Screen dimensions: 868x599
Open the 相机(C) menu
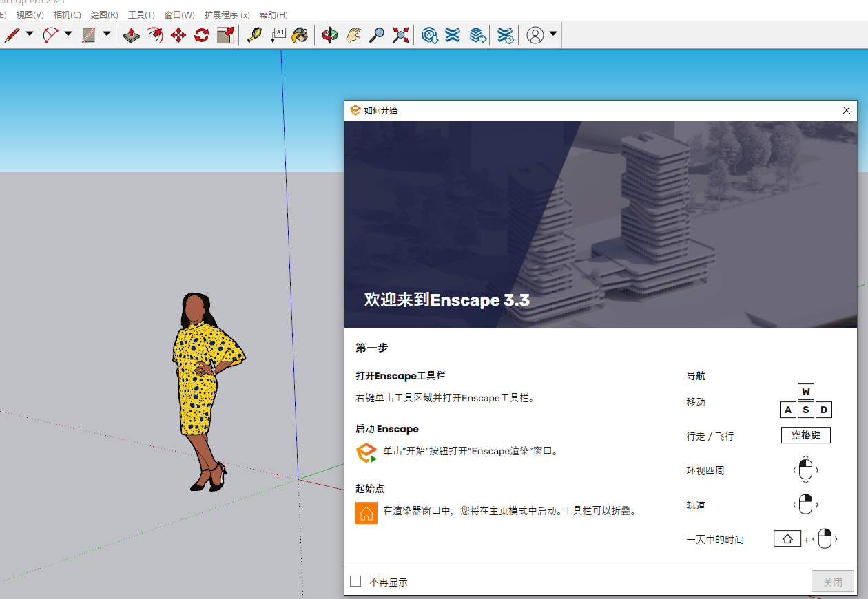[x=67, y=14]
